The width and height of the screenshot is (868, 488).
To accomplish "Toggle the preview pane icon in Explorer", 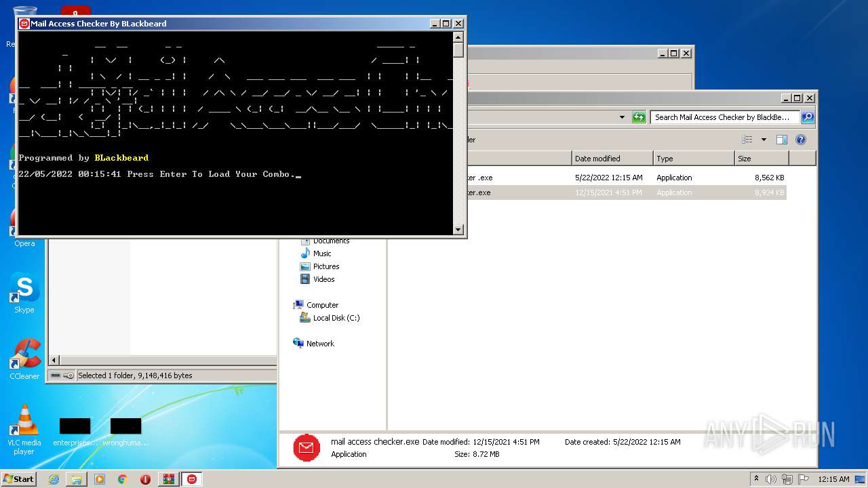I will tap(781, 140).
